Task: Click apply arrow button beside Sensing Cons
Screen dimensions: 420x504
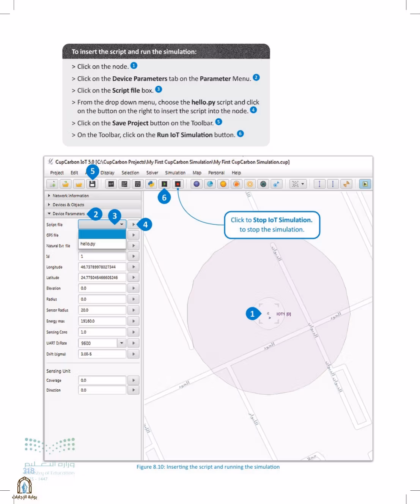Action: tap(134, 332)
